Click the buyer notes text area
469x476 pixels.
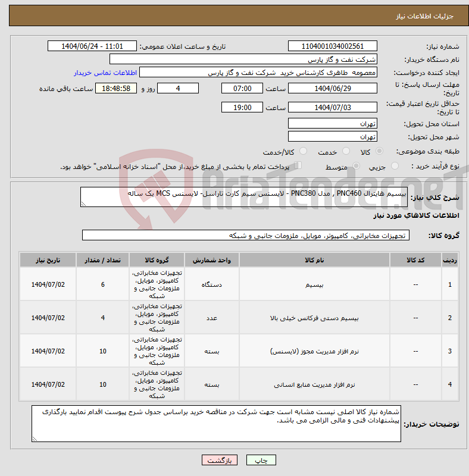216,424
